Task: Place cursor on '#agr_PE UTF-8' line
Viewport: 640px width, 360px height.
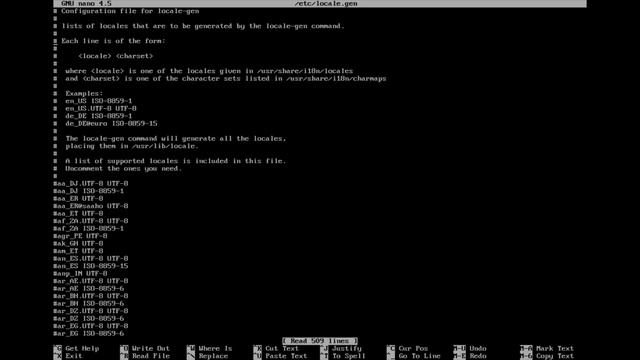Action: click(80, 236)
